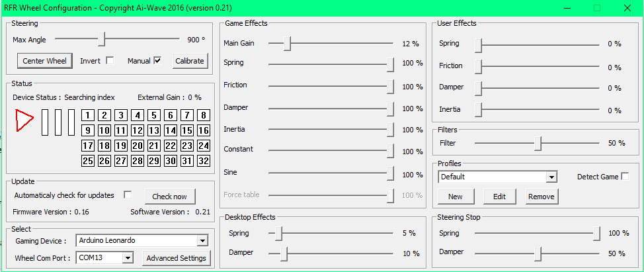Click the Game Effects Inertia slider handle

click(x=390, y=130)
